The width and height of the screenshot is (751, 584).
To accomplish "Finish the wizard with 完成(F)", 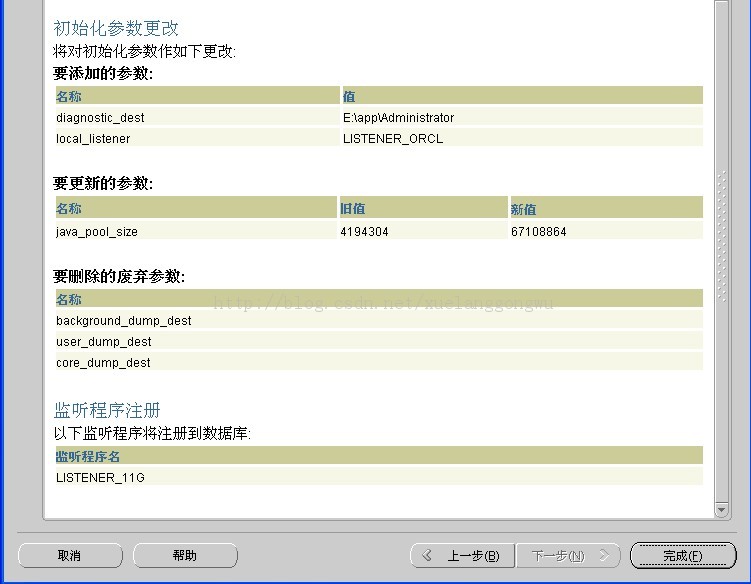I will tap(683, 555).
